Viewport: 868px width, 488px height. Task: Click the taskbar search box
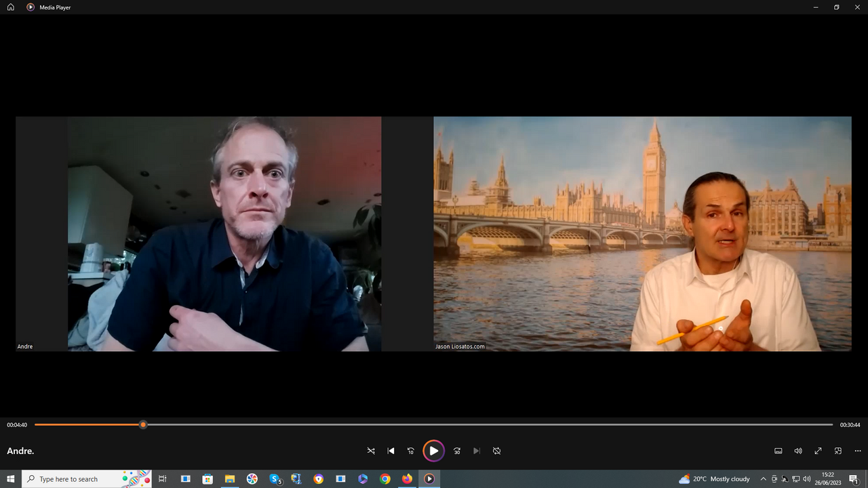(75, 479)
